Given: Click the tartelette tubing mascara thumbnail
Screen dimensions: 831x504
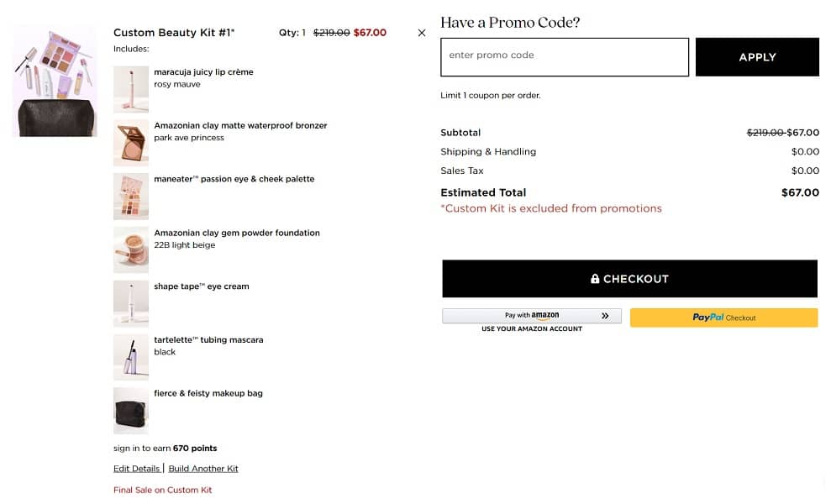Looking at the screenshot, I should coord(131,358).
